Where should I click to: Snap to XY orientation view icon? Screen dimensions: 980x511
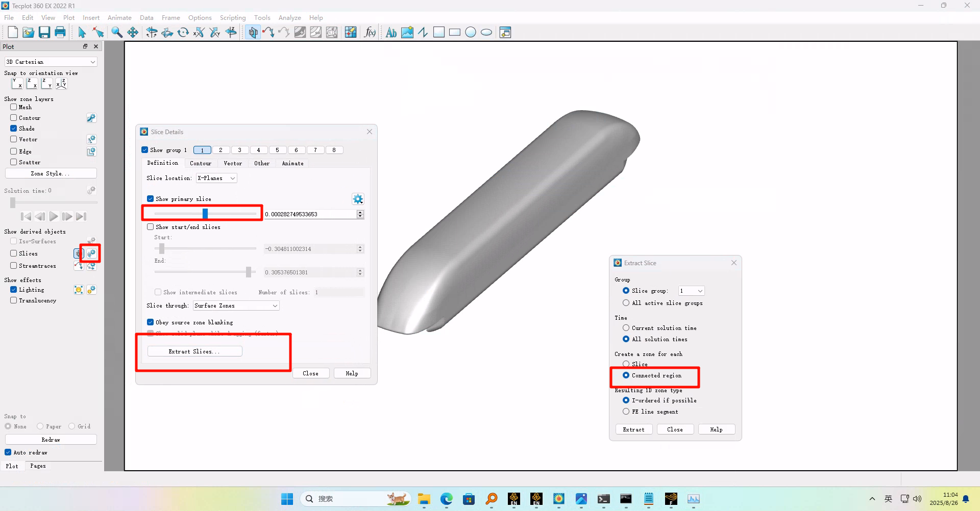pyautogui.click(x=17, y=84)
